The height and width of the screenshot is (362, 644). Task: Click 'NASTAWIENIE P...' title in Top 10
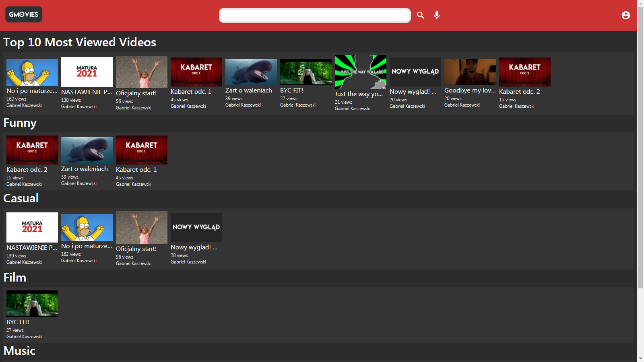[87, 92]
